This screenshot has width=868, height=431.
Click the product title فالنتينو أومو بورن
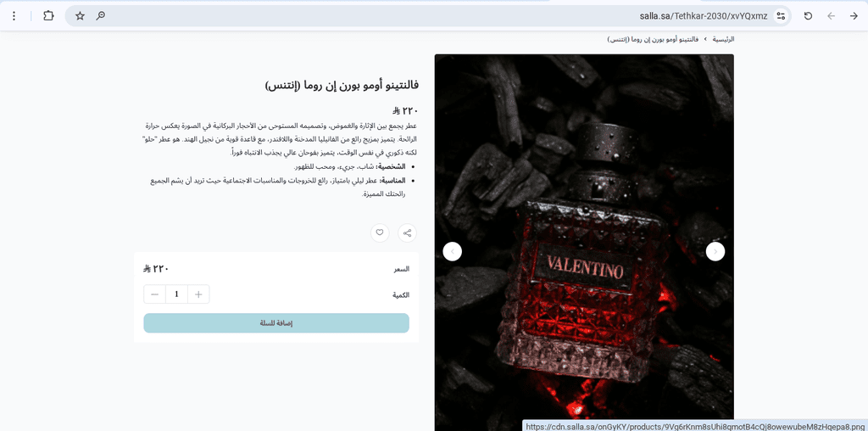pos(342,86)
